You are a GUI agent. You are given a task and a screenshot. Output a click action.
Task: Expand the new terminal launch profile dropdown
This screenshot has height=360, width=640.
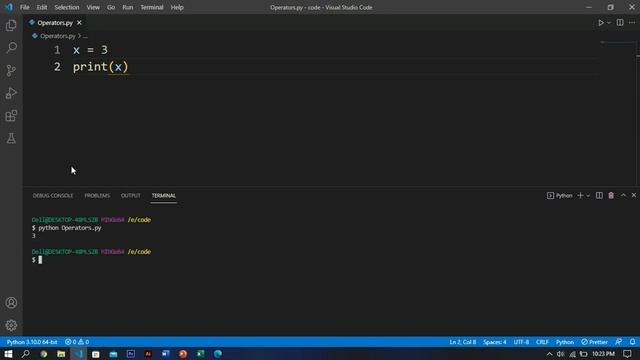588,196
